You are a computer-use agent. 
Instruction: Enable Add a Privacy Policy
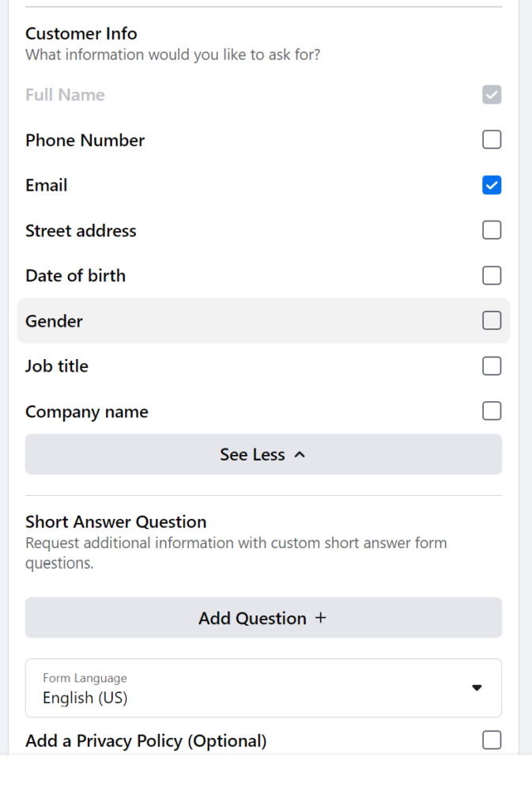pos(492,740)
